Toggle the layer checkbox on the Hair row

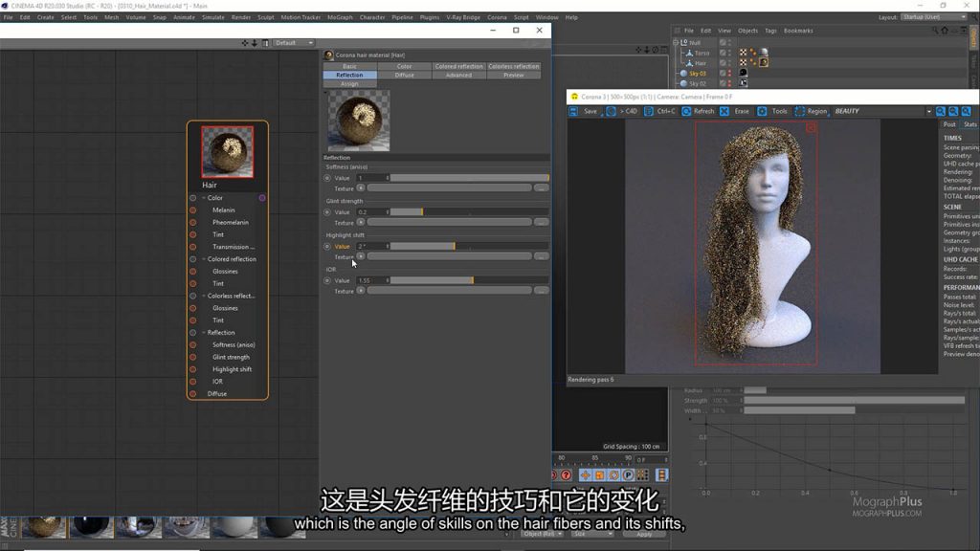(x=723, y=63)
